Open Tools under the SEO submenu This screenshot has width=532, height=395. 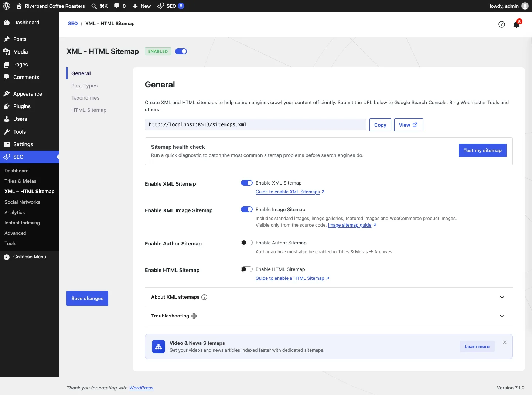10,243
